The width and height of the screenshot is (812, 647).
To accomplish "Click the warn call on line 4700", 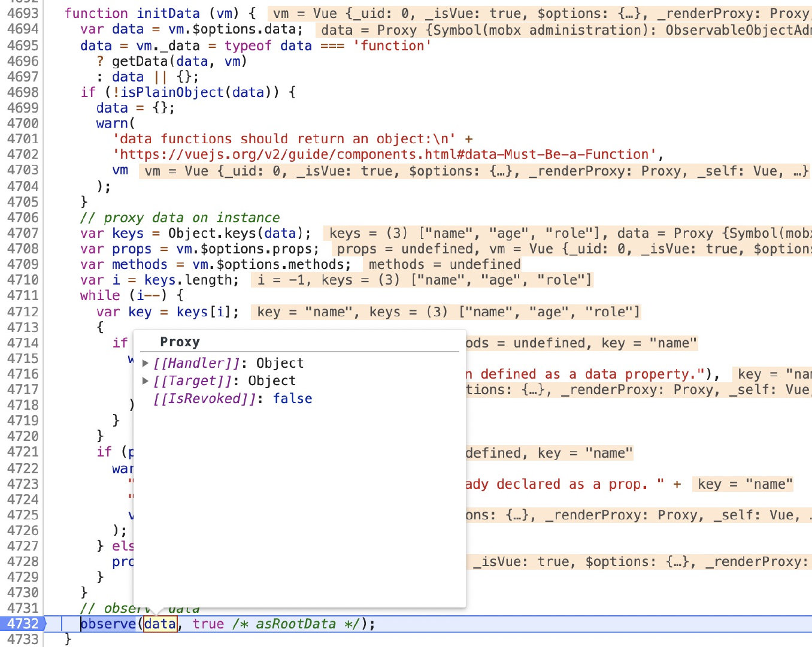I will 112,123.
